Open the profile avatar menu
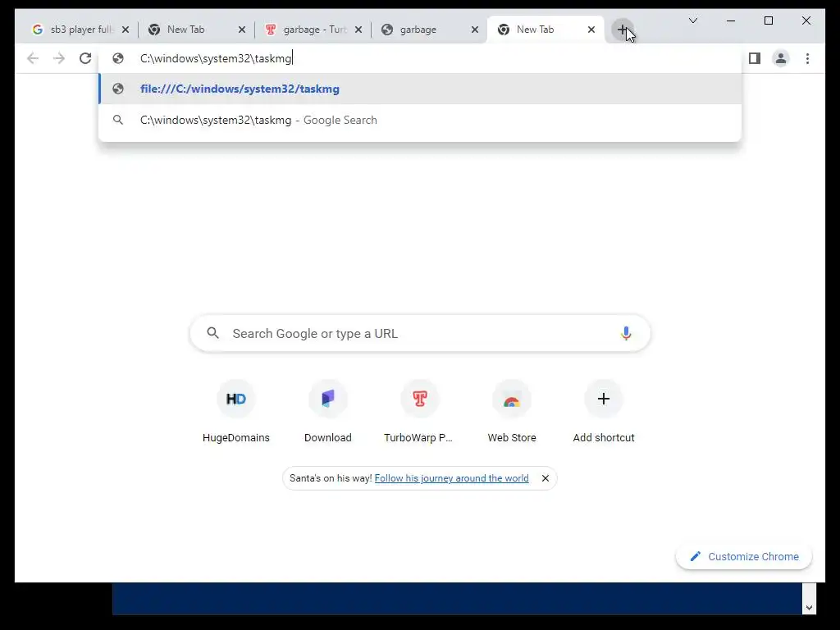 [x=781, y=58]
